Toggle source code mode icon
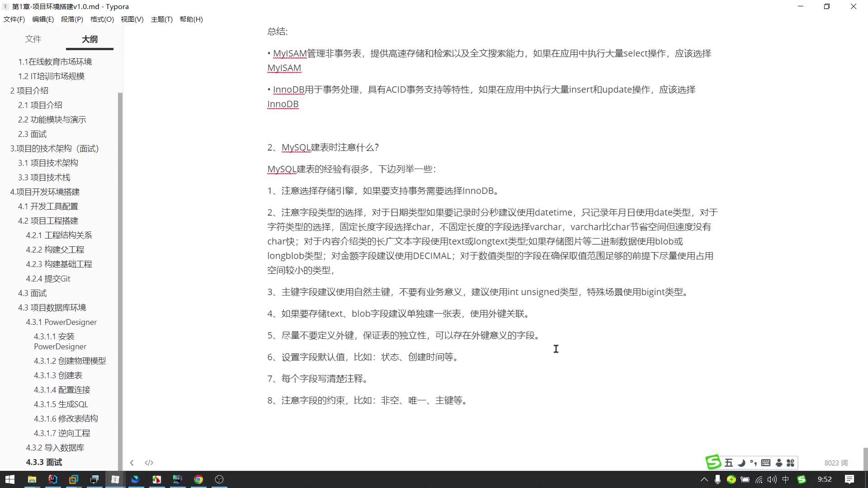 (x=149, y=463)
